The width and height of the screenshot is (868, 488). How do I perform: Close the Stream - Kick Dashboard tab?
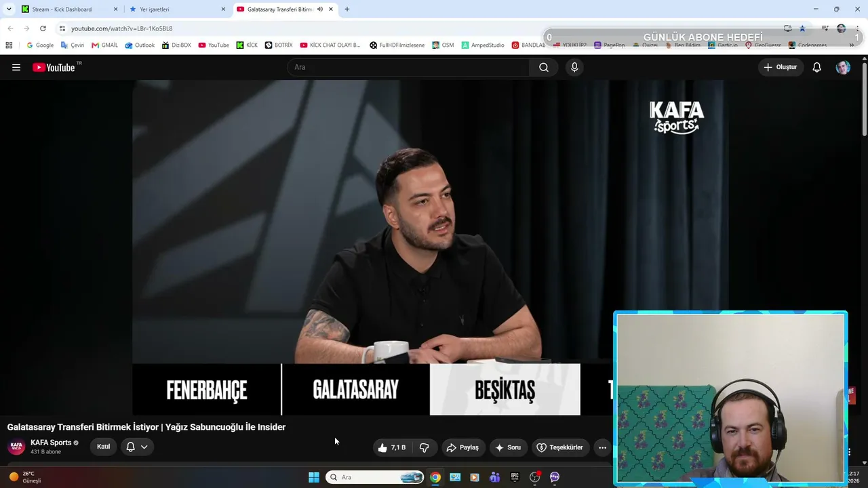(x=115, y=9)
